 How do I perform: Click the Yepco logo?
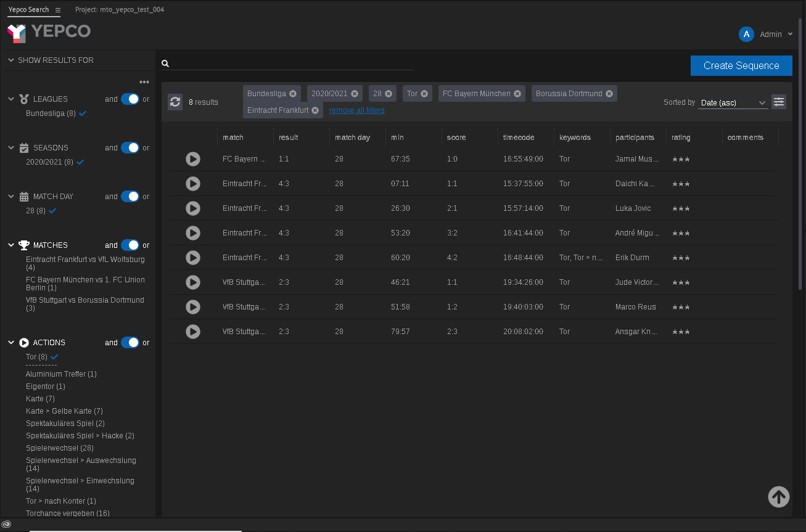click(x=49, y=32)
